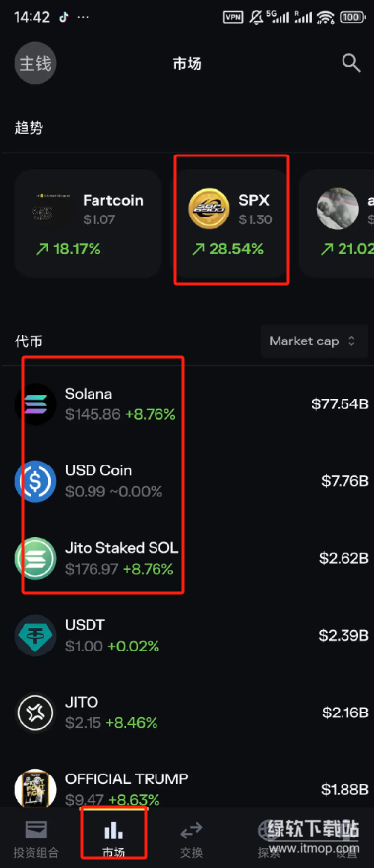
Task: Tap the Solana coin logo
Action: (x=35, y=404)
